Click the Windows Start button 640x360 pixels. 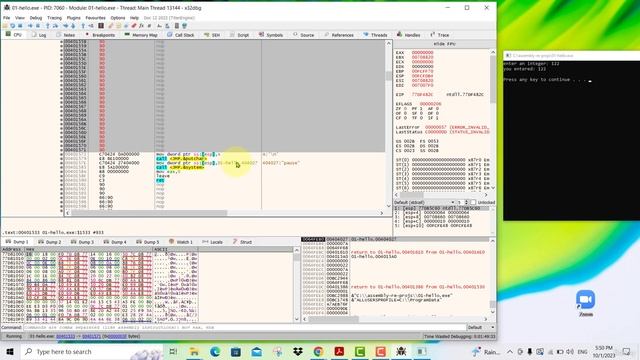10,351
